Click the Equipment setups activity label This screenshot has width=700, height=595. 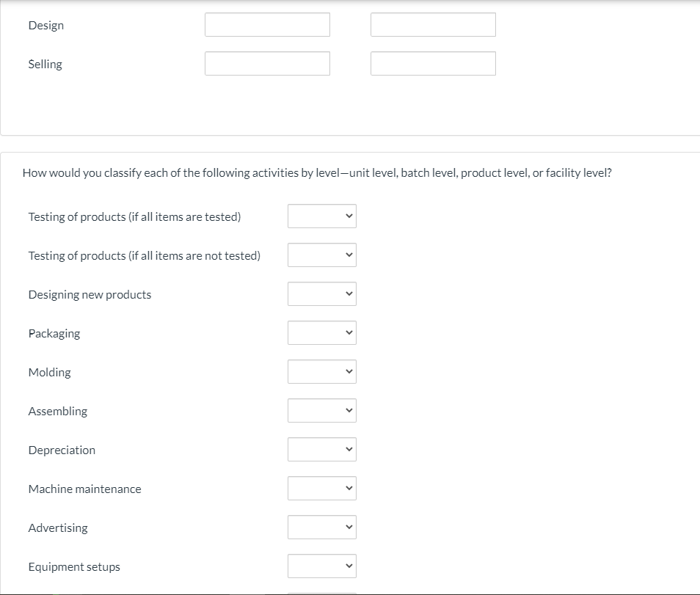click(74, 566)
